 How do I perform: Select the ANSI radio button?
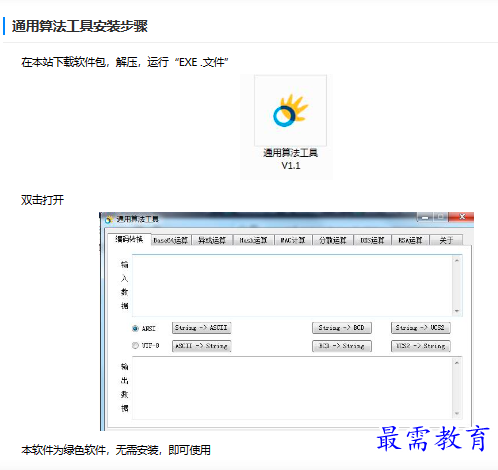(135, 328)
